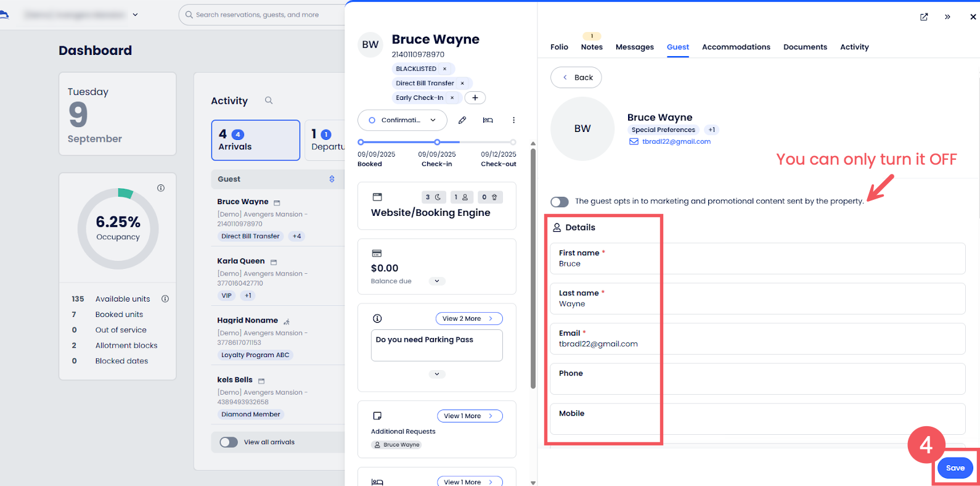Sort the Guest column
Image resolution: width=980 pixels, height=486 pixels.
(332, 179)
